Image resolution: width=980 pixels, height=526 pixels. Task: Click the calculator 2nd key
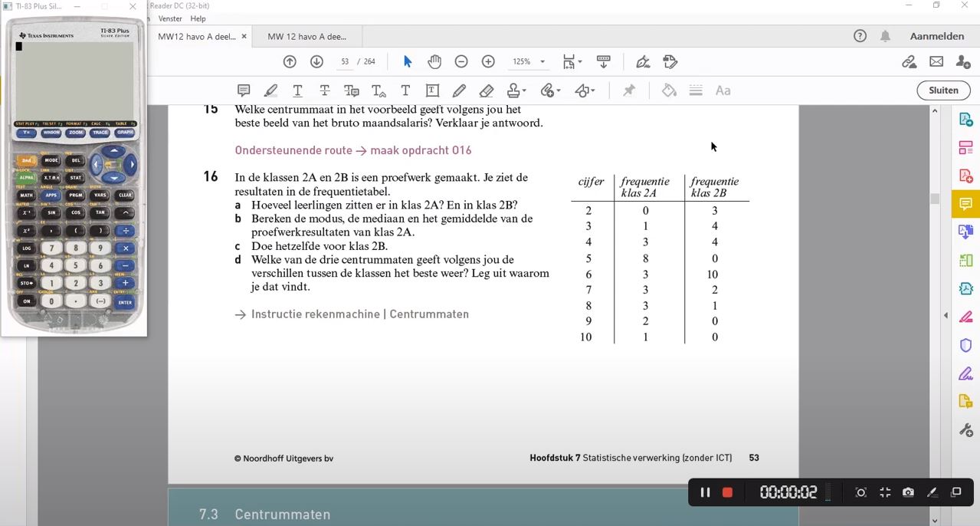coord(27,160)
